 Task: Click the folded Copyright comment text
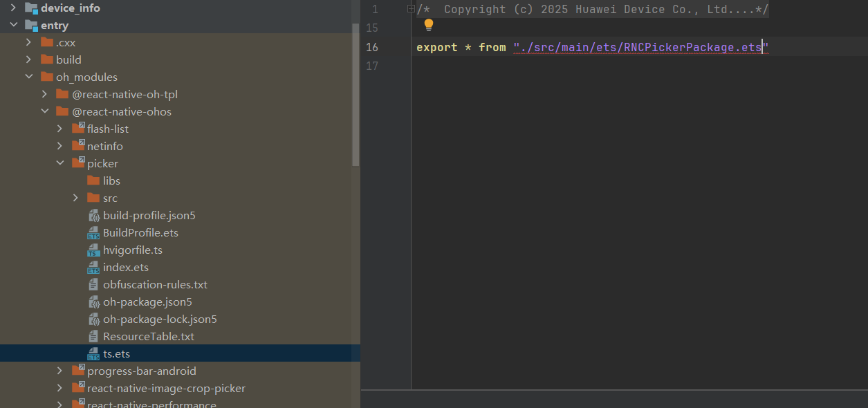(593, 9)
